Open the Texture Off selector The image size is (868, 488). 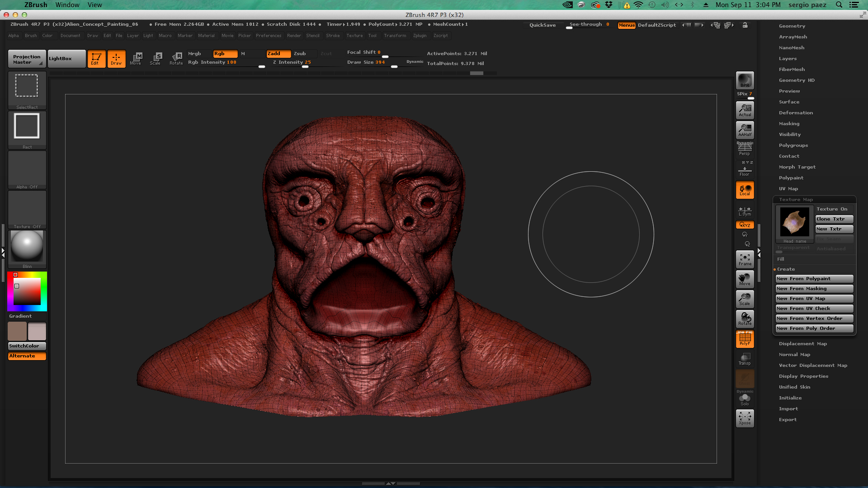(x=27, y=210)
